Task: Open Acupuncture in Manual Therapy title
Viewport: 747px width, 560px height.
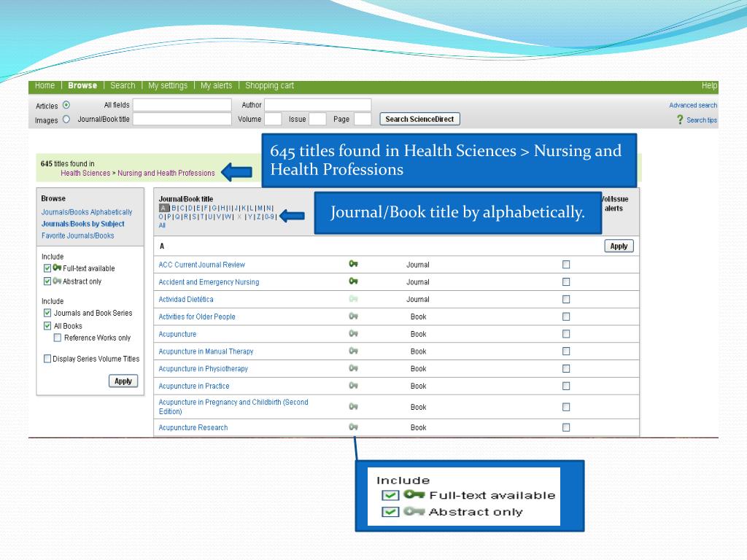Action: pos(206,351)
